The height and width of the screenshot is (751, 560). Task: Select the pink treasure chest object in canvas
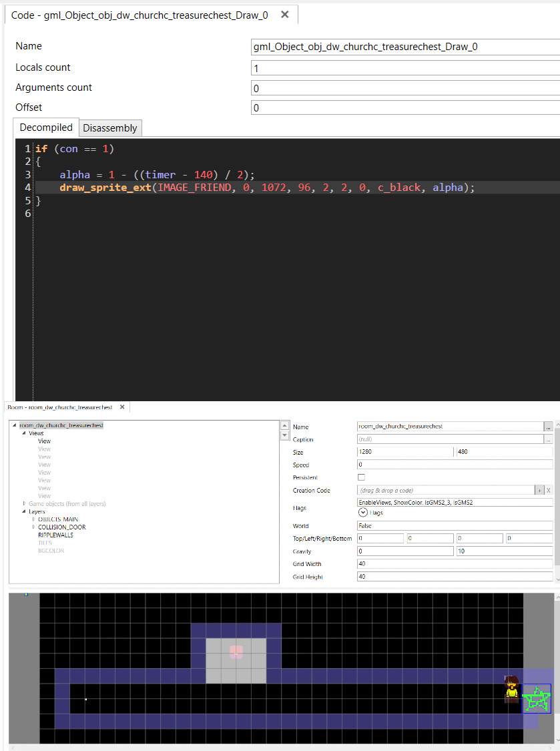(x=236, y=652)
